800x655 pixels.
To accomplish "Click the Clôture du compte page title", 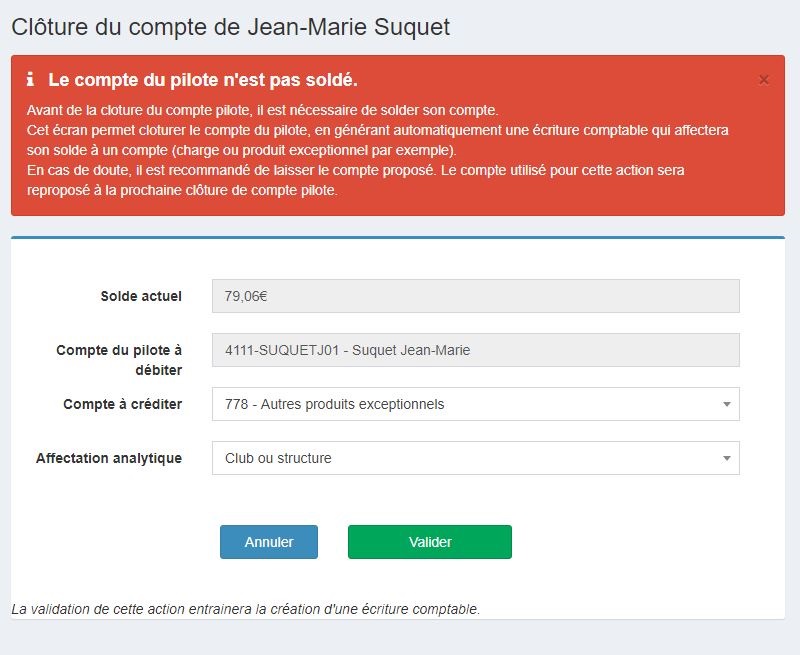I will click(231, 27).
